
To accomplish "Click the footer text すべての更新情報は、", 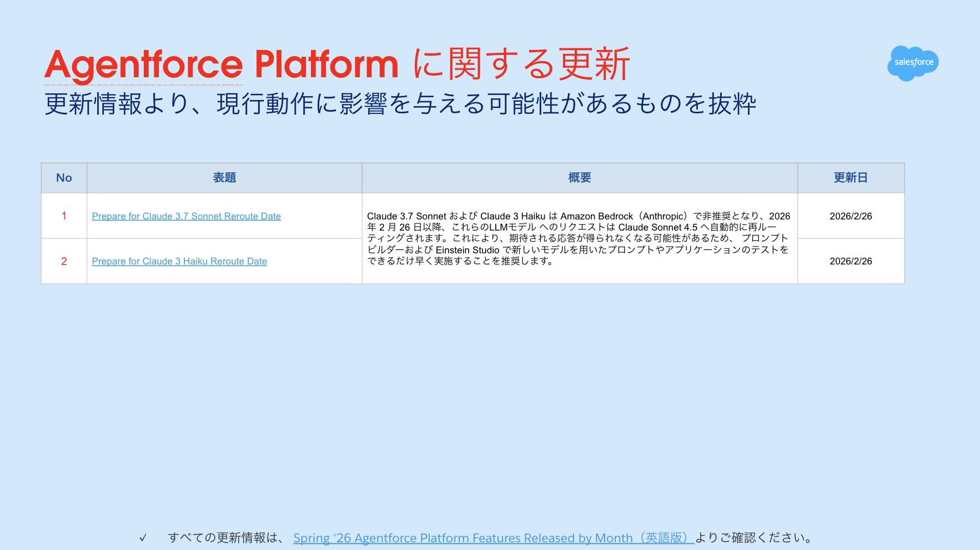I will click(x=227, y=538).
